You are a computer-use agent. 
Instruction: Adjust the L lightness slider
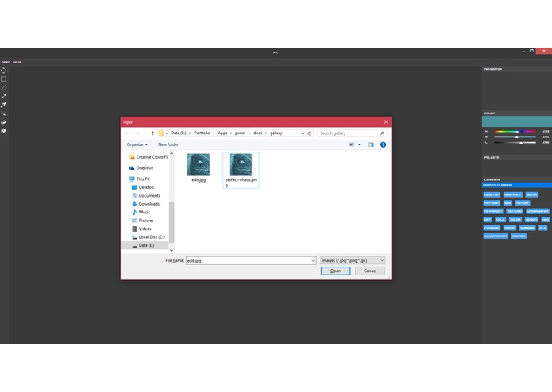[515, 143]
